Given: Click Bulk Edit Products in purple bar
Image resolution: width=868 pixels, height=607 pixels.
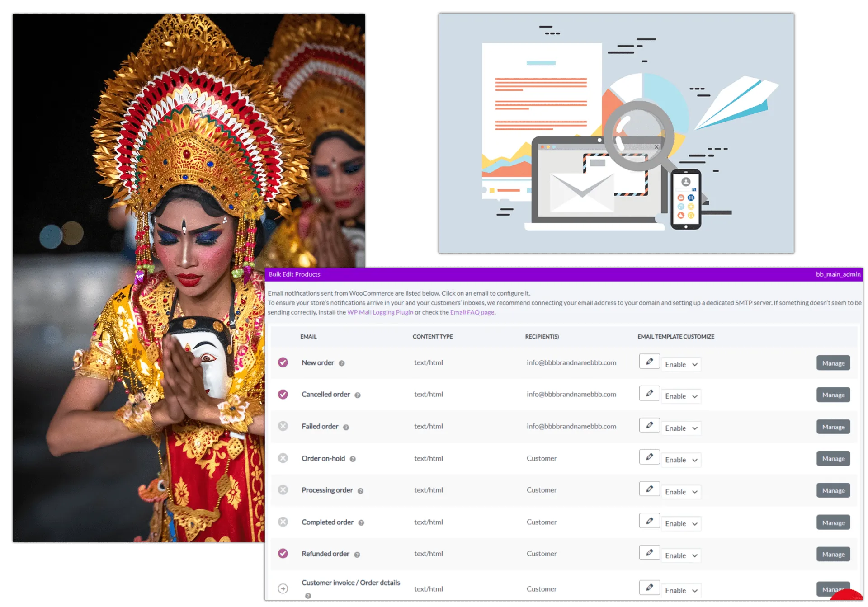Looking at the screenshot, I should coord(294,274).
